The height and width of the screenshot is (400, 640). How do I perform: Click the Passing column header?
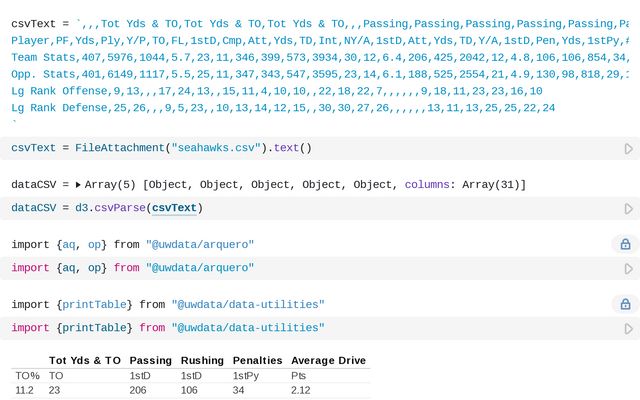tap(150, 360)
